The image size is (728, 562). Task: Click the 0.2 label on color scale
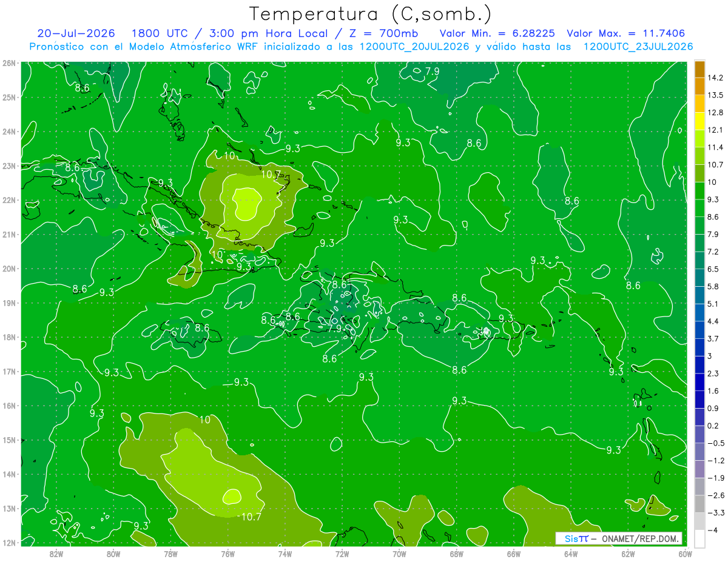[x=713, y=426]
